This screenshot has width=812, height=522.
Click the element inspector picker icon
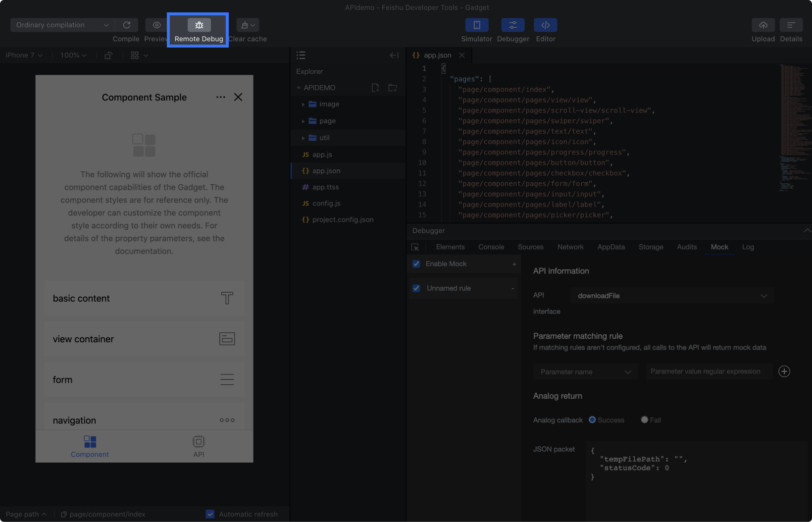point(415,247)
